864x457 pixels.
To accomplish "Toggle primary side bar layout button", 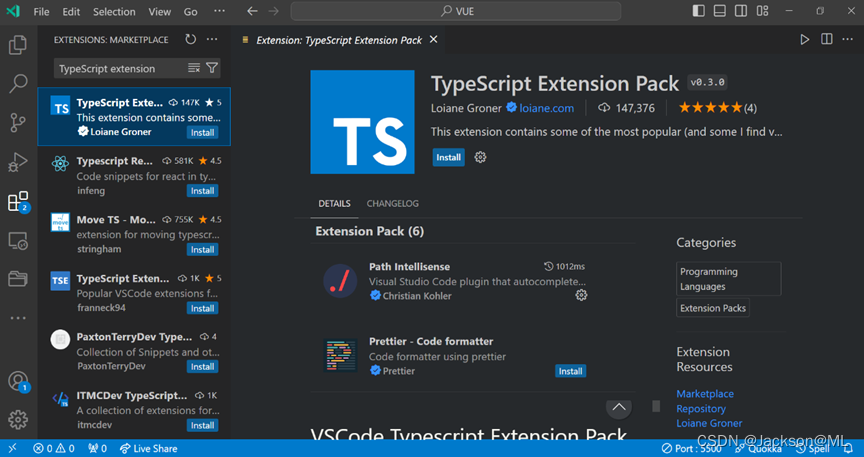I will click(698, 11).
